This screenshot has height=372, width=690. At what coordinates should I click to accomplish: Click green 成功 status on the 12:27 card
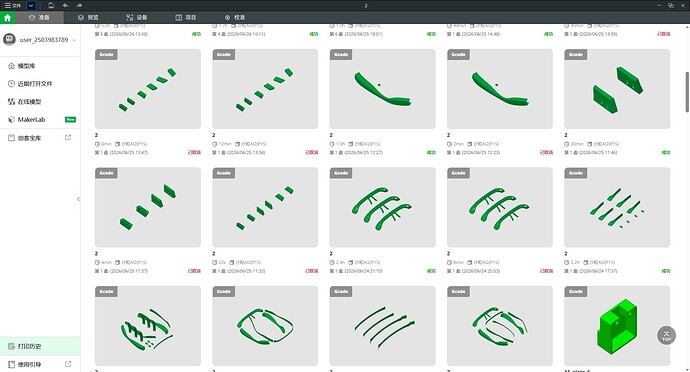coord(431,153)
